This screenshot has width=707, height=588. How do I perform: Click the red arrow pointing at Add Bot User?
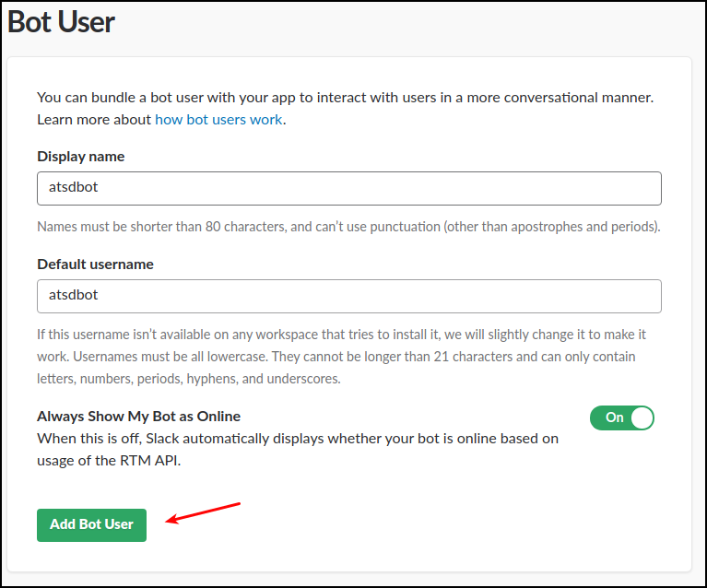pyautogui.click(x=203, y=512)
